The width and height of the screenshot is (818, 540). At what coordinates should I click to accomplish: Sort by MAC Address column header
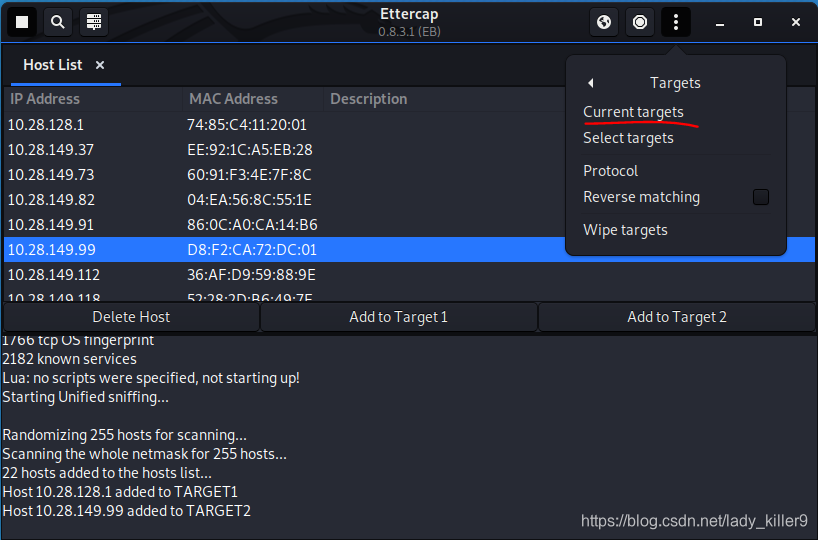coord(253,99)
